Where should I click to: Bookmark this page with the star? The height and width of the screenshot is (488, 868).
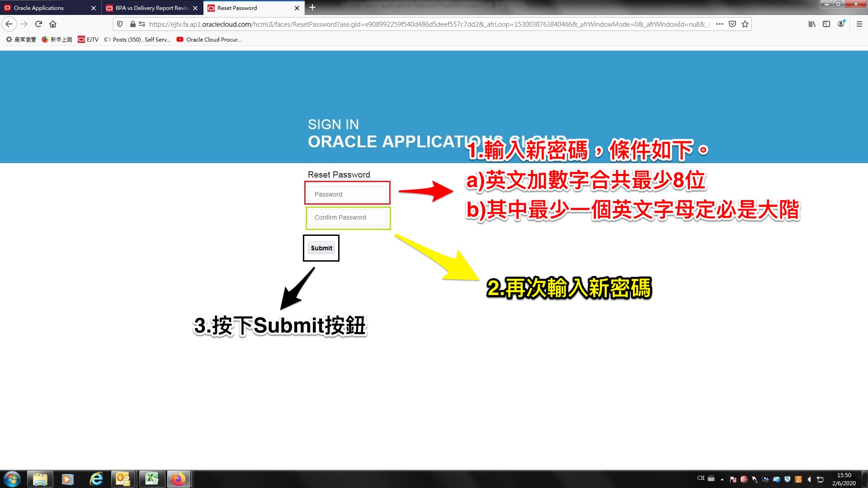pos(745,24)
